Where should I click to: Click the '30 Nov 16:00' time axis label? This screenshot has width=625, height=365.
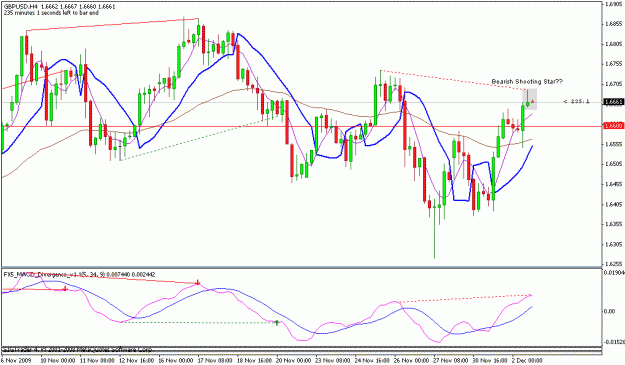490,360
